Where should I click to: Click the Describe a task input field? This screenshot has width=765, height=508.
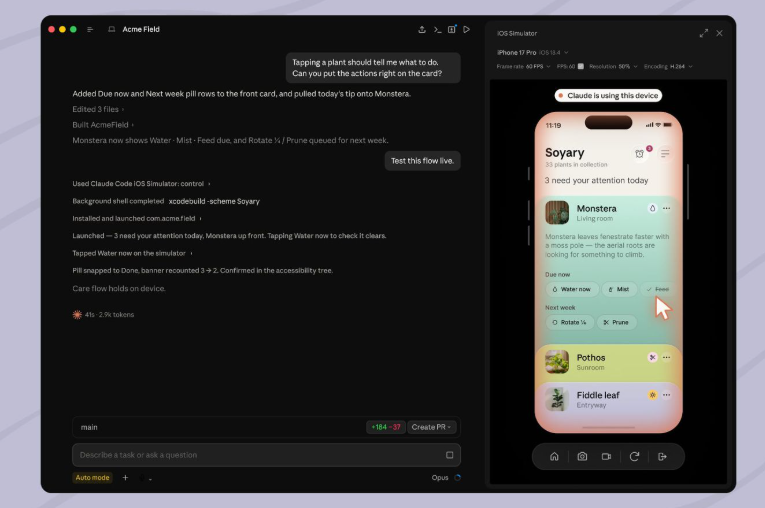point(266,455)
